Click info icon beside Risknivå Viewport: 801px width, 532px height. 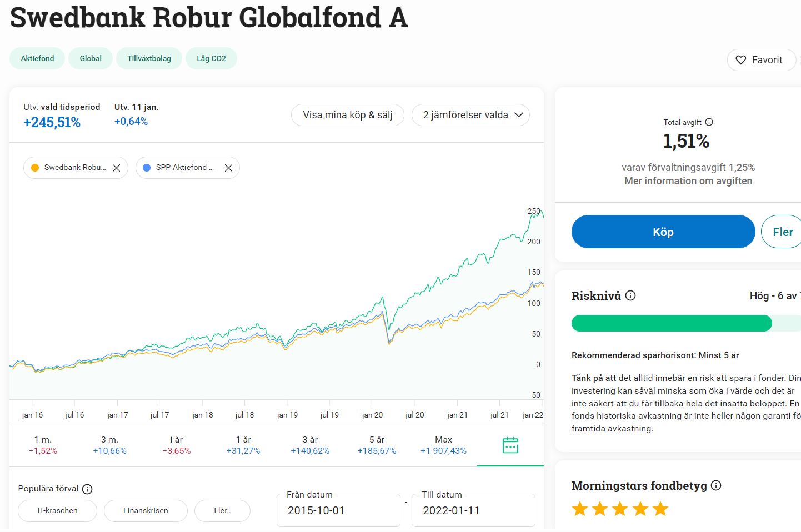click(x=630, y=295)
